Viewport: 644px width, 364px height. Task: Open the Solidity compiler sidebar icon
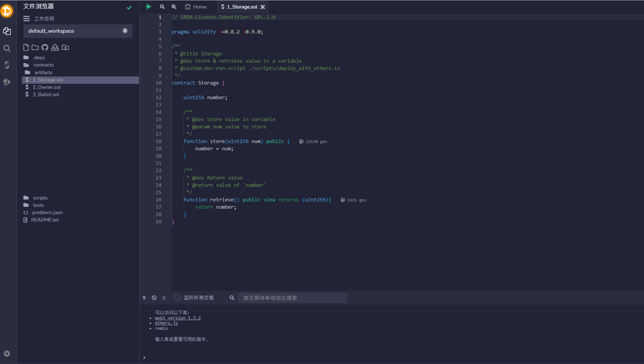(x=7, y=65)
